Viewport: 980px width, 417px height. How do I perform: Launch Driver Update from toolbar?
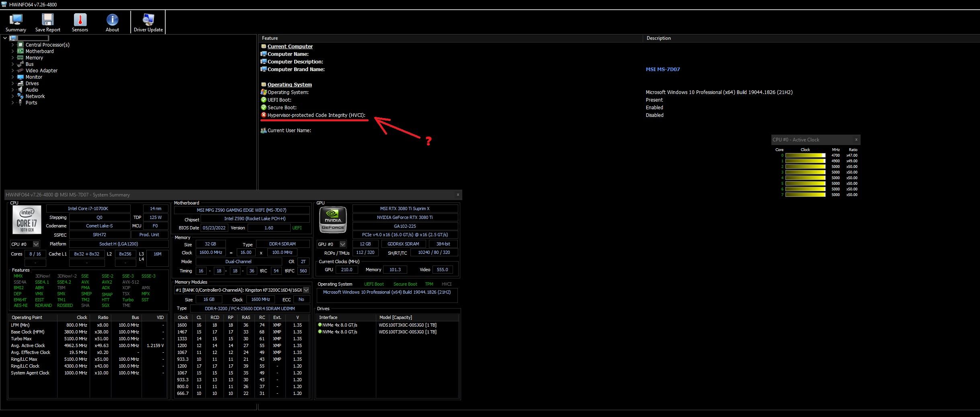coord(148,22)
